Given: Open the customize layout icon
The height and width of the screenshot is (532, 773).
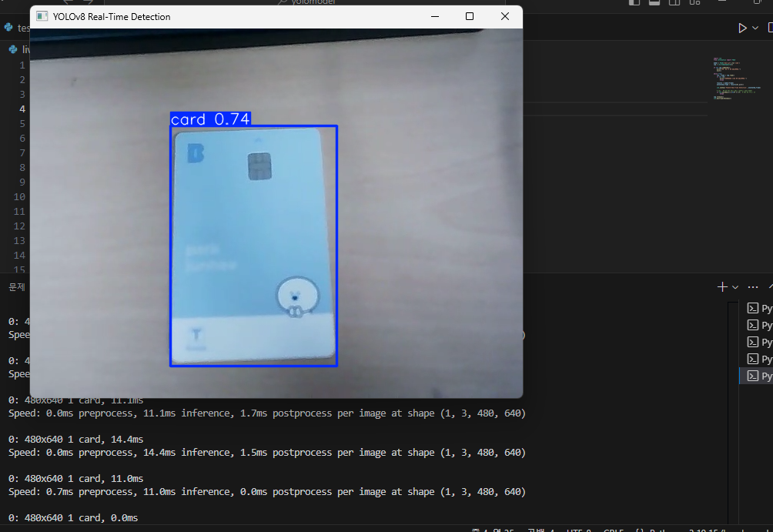Looking at the screenshot, I should [x=694, y=2].
